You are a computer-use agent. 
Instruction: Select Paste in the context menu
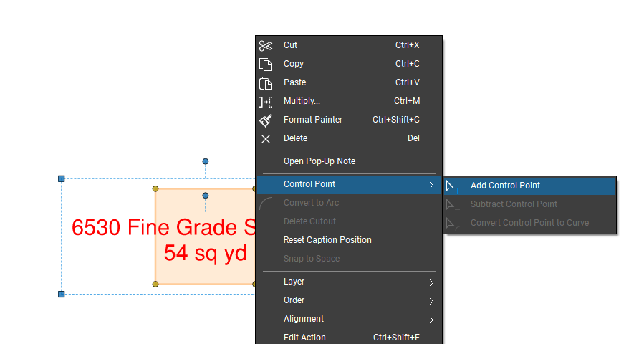click(349, 82)
